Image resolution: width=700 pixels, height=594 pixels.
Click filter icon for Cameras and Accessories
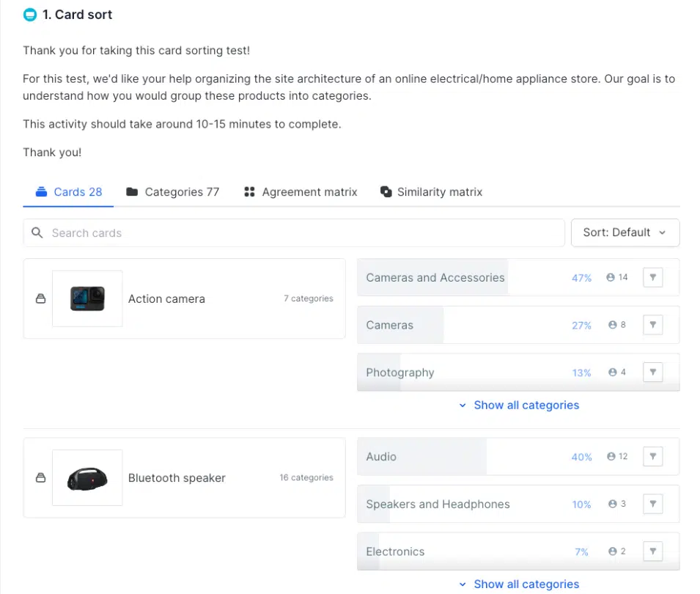pyautogui.click(x=652, y=278)
